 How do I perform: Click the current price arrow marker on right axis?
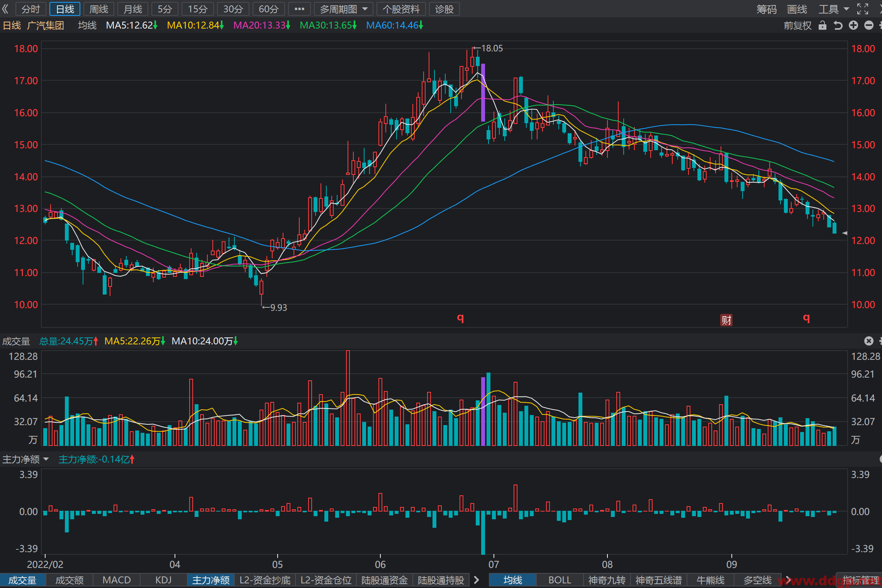(845, 233)
